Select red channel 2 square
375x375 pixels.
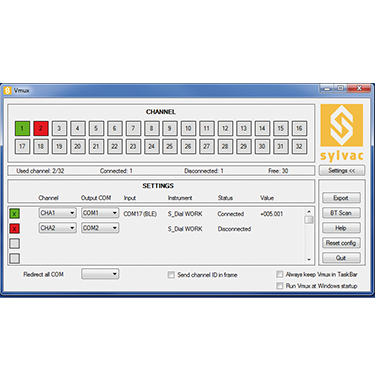click(41, 128)
